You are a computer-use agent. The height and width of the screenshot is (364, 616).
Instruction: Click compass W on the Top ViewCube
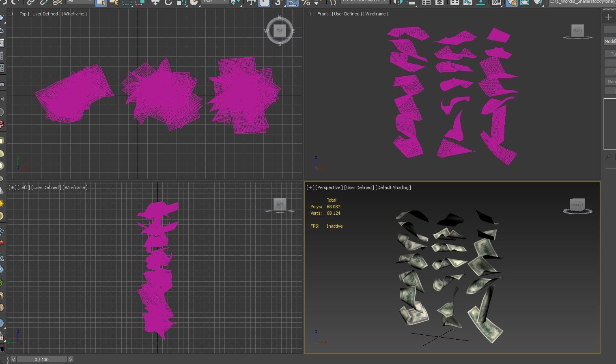pos(266,31)
